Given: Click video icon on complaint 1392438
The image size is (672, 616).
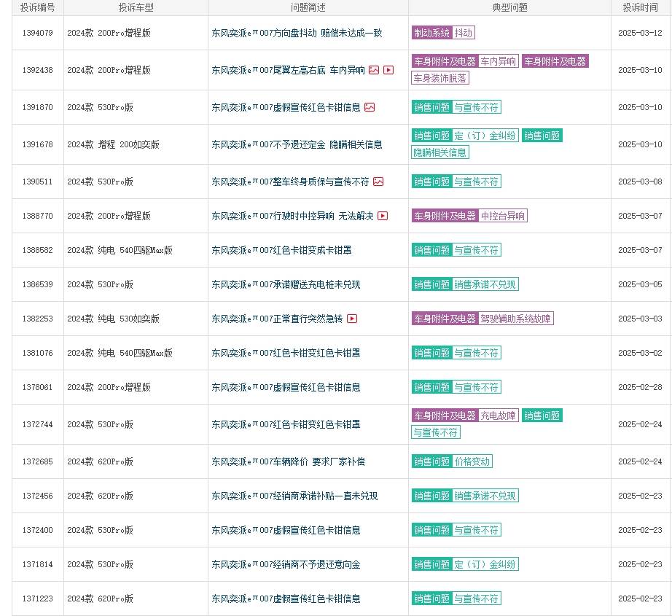Looking at the screenshot, I should point(388,70).
